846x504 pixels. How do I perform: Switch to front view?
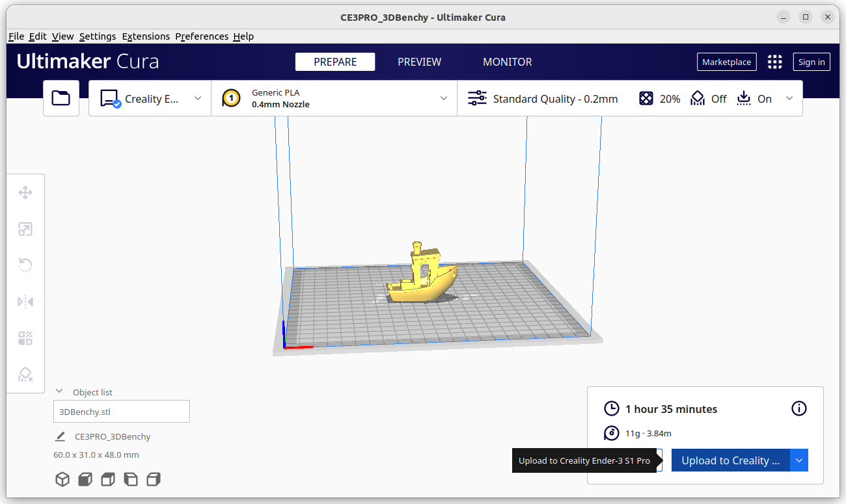(85, 480)
